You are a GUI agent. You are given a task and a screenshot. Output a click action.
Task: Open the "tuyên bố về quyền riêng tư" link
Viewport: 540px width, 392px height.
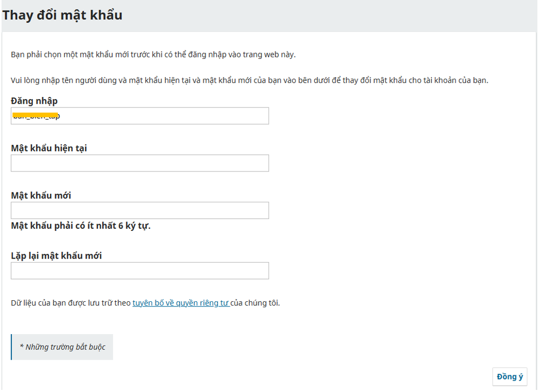click(x=181, y=303)
